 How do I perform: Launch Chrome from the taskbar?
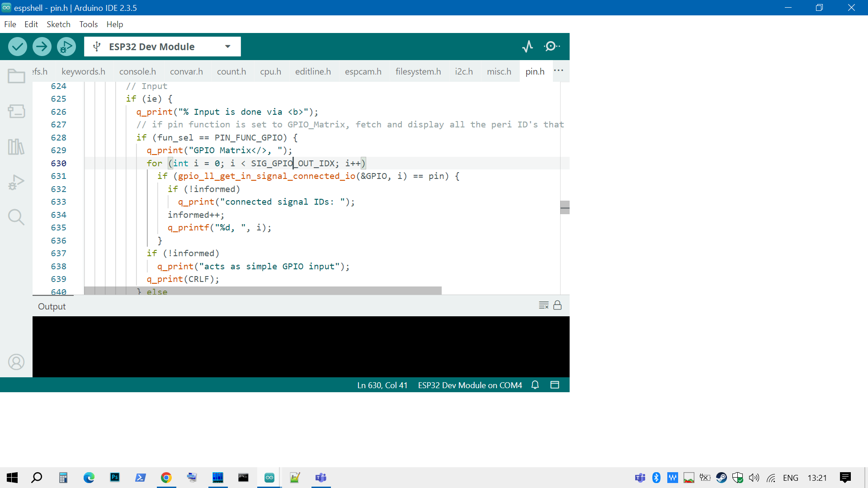pyautogui.click(x=166, y=478)
